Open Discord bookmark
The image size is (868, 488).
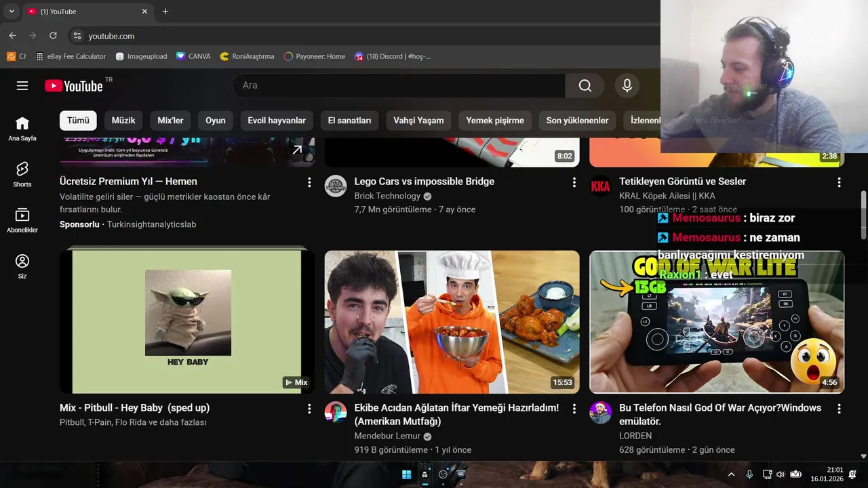tap(393, 56)
